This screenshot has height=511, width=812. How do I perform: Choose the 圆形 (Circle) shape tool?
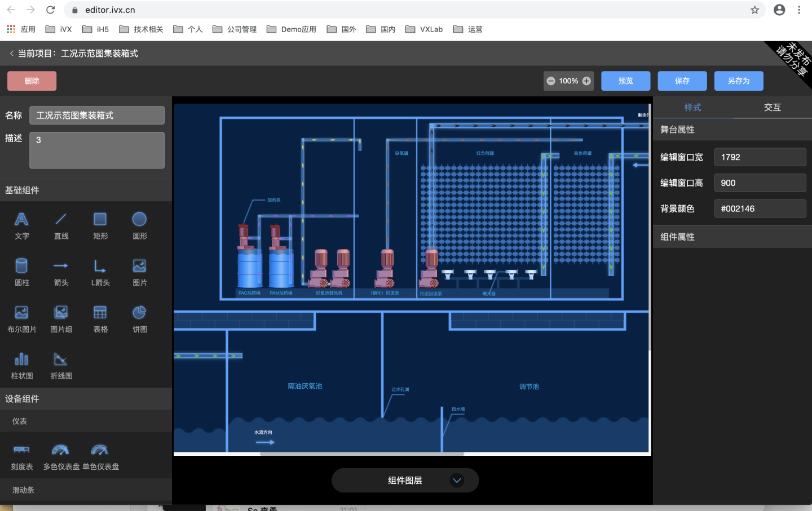(x=139, y=225)
